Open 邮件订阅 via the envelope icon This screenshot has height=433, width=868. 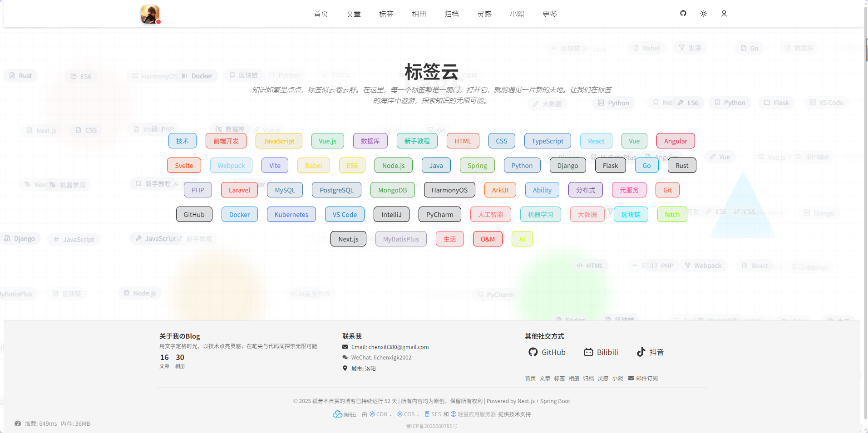[x=631, y=378]
